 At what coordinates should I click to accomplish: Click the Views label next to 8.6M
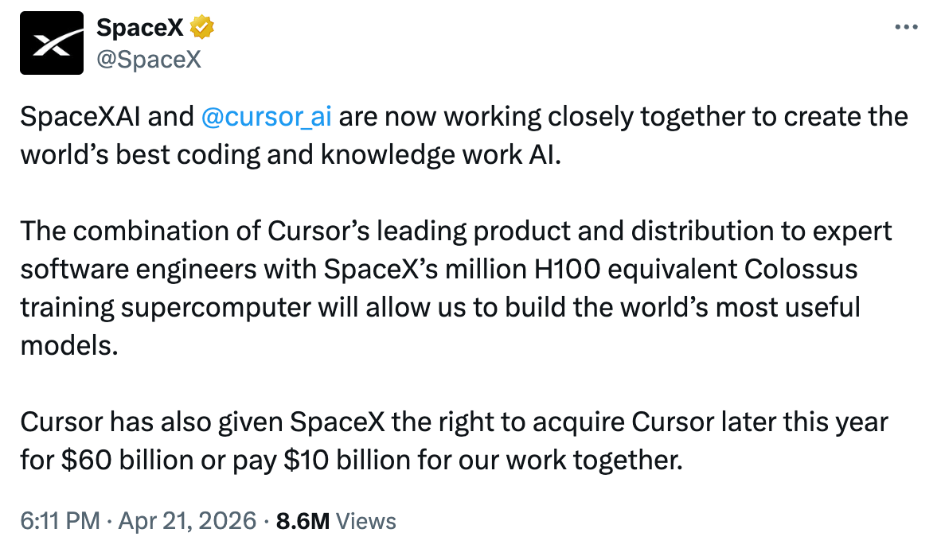pyautogui.click(x=366, y=521)
